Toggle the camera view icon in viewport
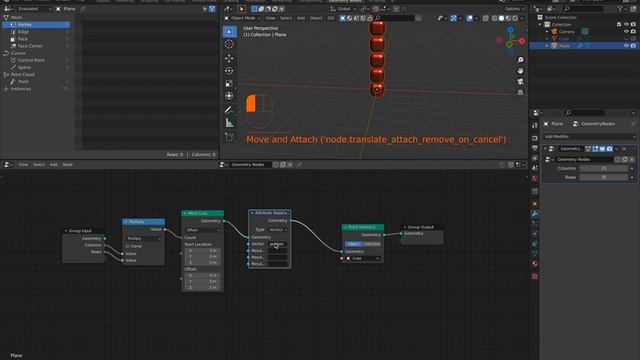This screenshot has width=640, height=360. click(x=520, y=82)
